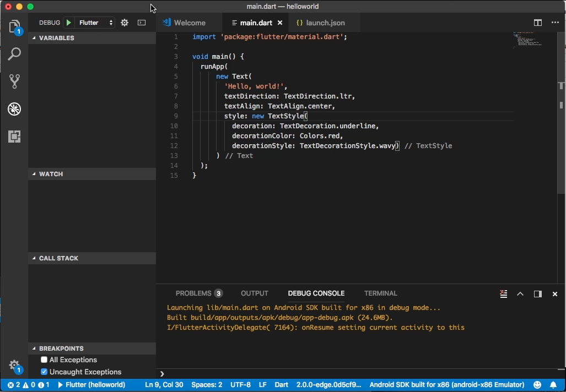The image size is (566, 392).
Task: Open the OUTPUT panel tab
Action: click(255, 293)
